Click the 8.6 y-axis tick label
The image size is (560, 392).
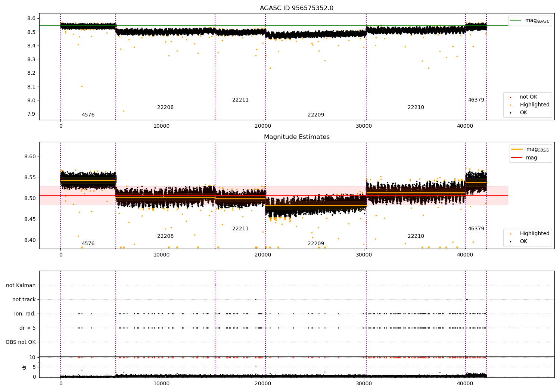pos(32,19)
